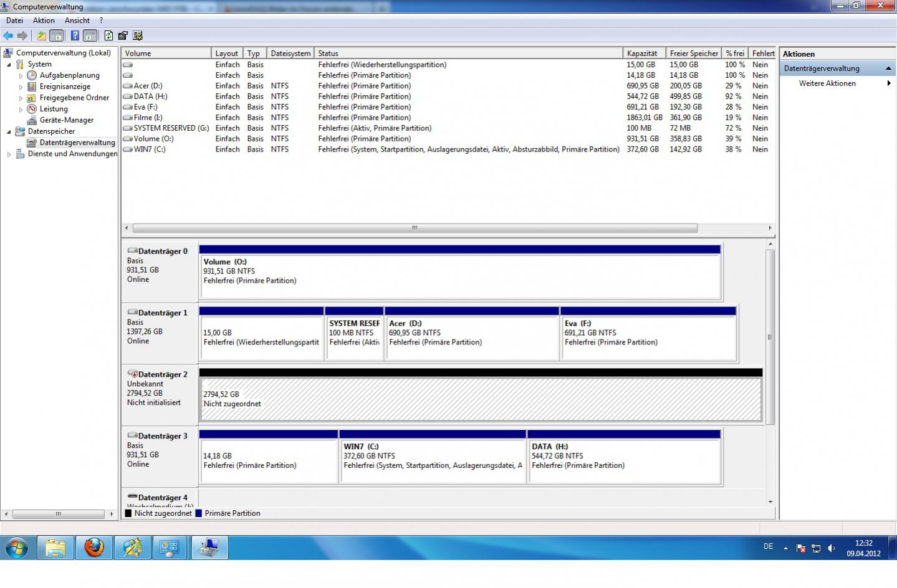The height and width of the screenshot is (588, 897).
Task: Select the Aufgabenplanung clock icon
Action: pyautogui.click(x=32, y=75)
